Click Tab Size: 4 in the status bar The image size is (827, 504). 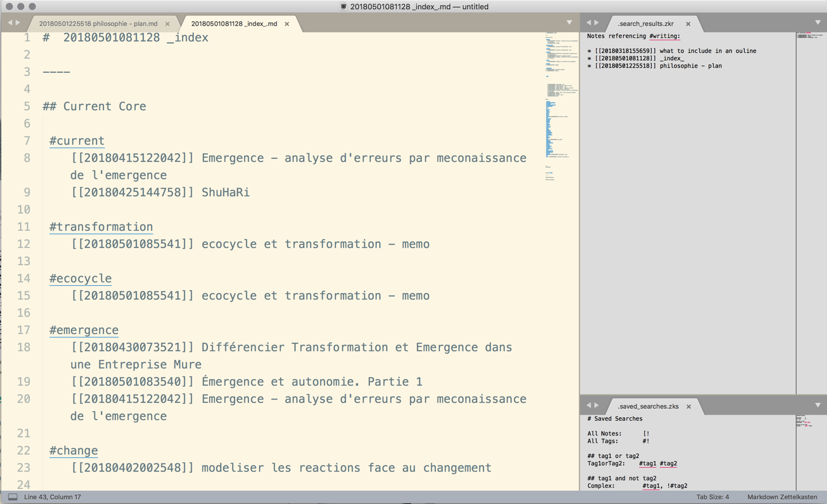pyautogui.click(x=712, y=497)
